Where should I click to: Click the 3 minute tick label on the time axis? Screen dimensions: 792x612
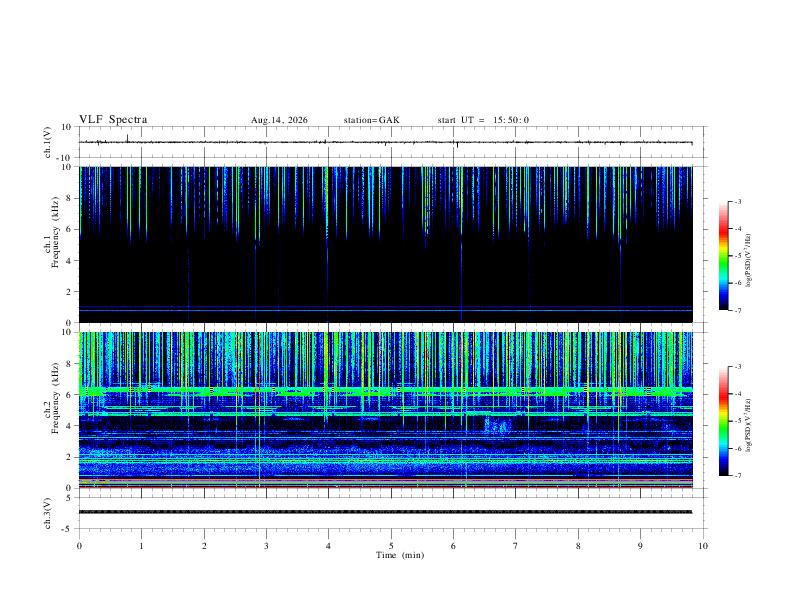coord(266,546)
